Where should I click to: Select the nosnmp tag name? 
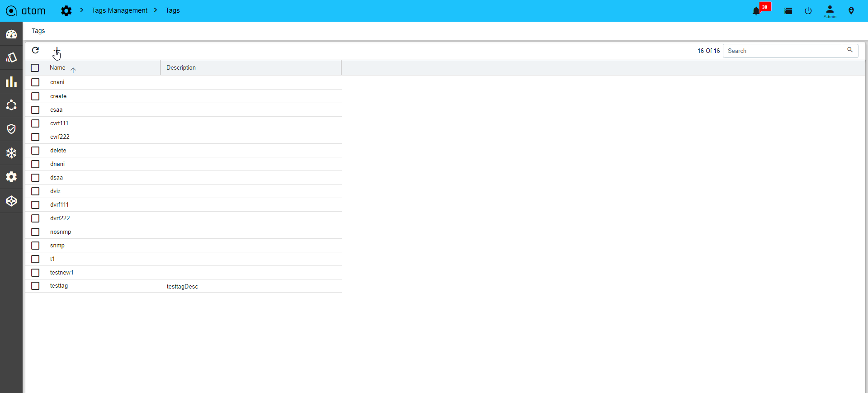point(61,232)
